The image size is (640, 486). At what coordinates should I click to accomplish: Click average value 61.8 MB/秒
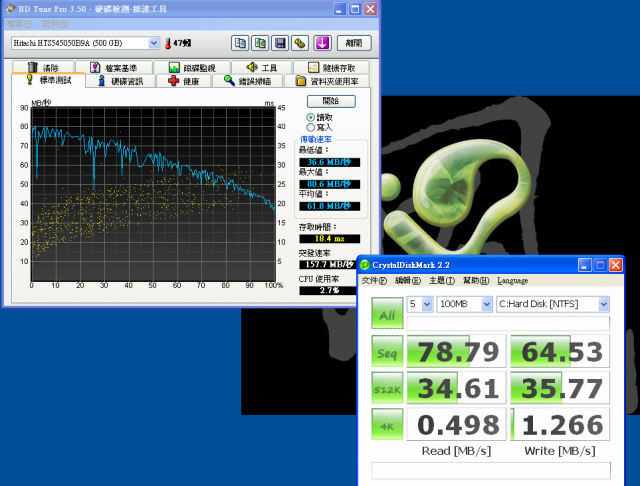[x=329, y=206]
